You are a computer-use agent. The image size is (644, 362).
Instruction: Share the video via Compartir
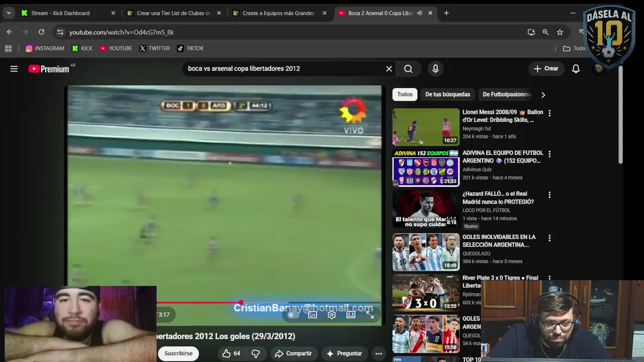point(293,353)
